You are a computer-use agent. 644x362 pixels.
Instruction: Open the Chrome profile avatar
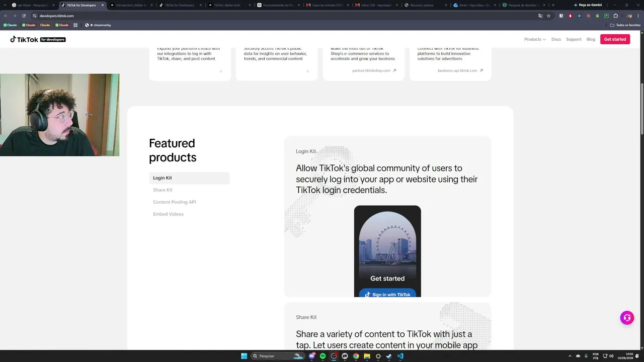tap(629, 16)
